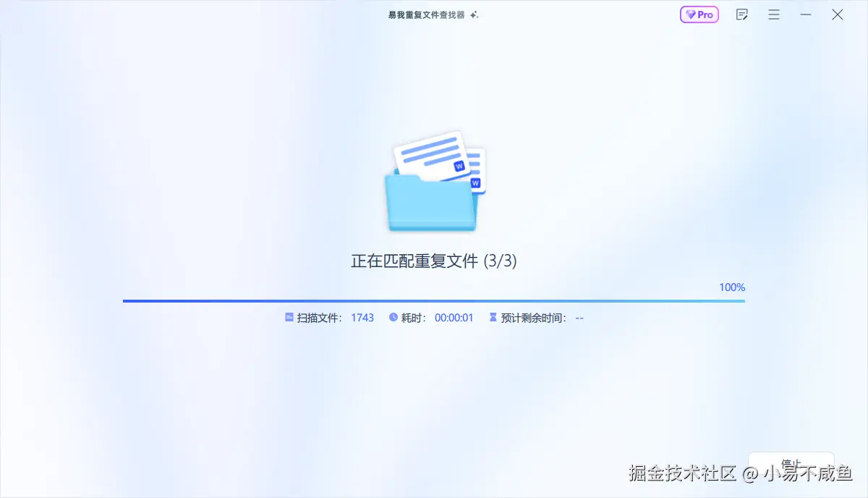Click the stop scan button
This screenshot has width=868, height=498.
click(791, 464)
